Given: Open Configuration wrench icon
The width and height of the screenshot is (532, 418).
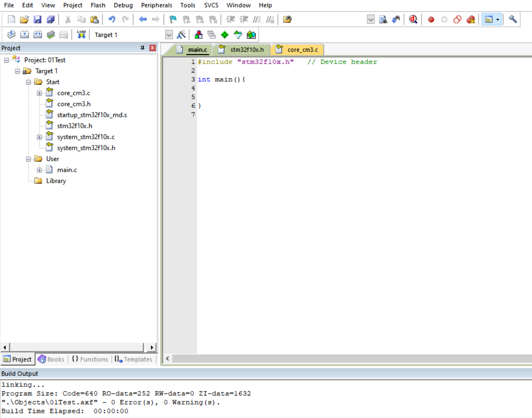Looking at the screenshot, I should [x=513, y=19].
